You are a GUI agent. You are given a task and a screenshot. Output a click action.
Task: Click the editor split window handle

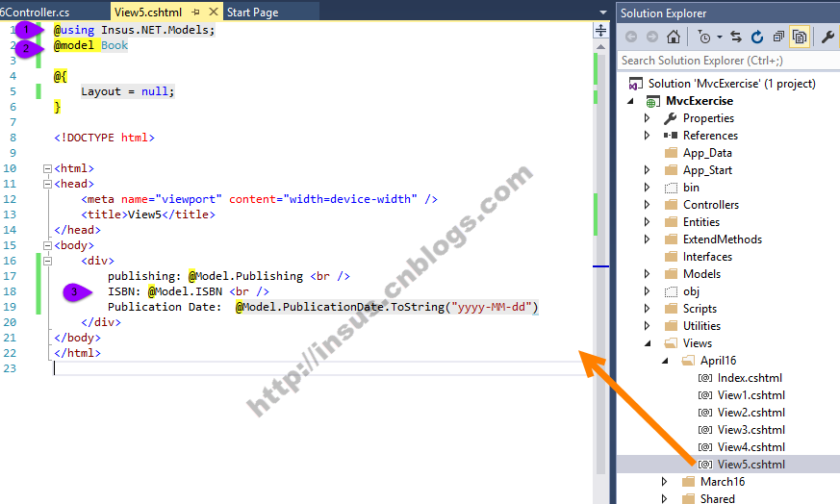[600, 30]
